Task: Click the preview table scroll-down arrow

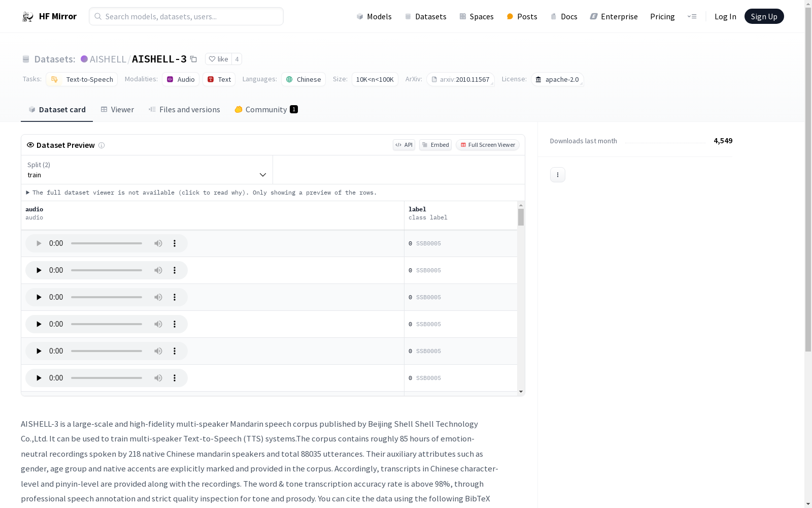Action: tap(521, 392)
